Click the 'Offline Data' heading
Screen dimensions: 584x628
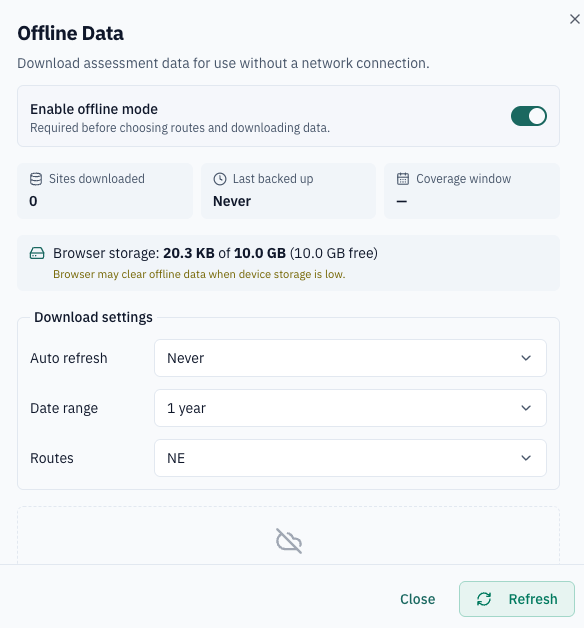[70, 33]
